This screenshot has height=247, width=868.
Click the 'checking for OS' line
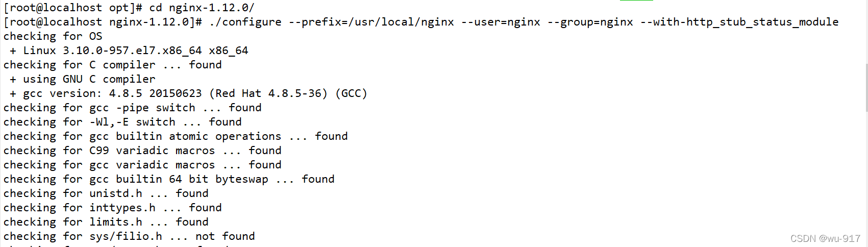[53, 36]
